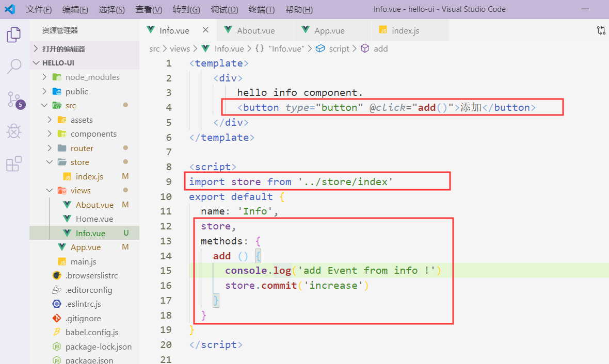609x364 pixels.
Task: Place cursor on line 9 import statement
Action: pos(291,181)
